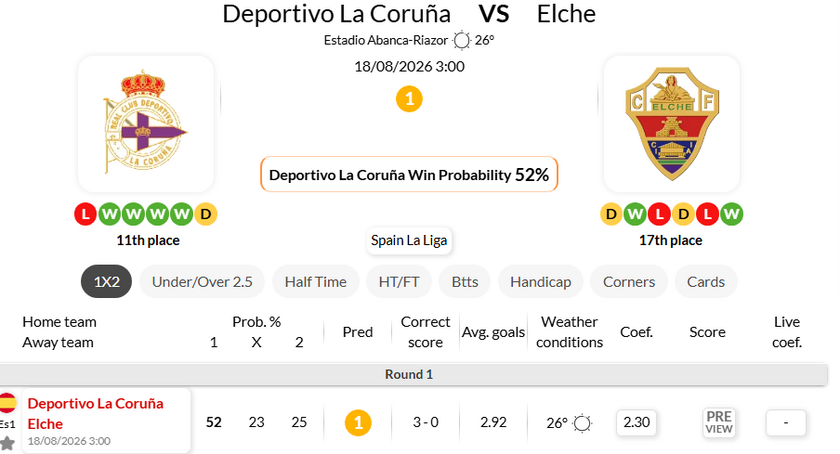Image resolution: width=840 pixels, height=454 pixels.
Task: Click the Elche CF club crest
Action: (x=672, y=123)
